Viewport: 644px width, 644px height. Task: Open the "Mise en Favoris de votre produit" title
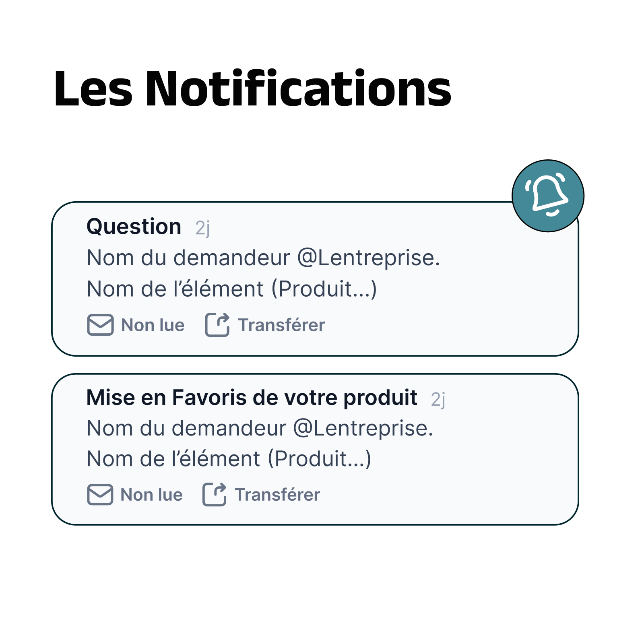click(x=252, y=398)
